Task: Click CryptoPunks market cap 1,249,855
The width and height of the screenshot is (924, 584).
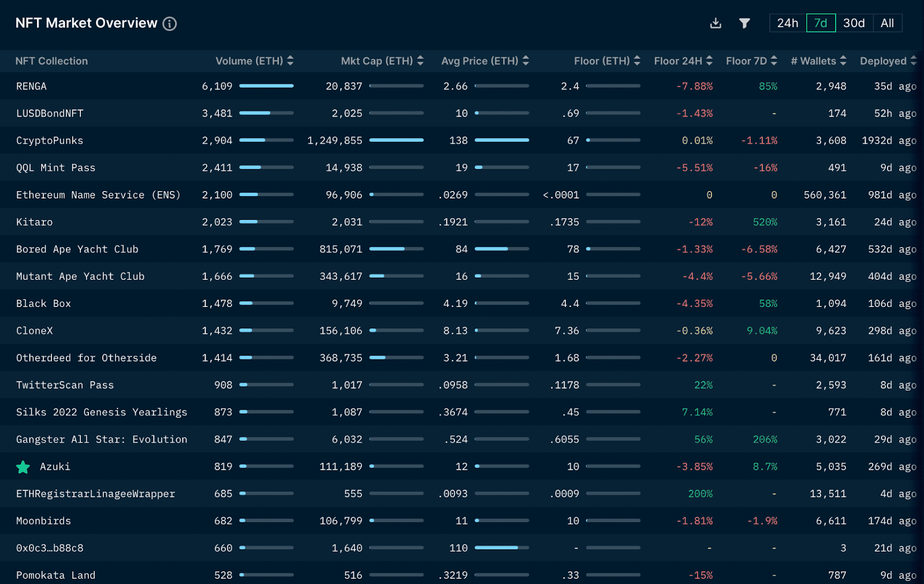Action: (335, 140)
